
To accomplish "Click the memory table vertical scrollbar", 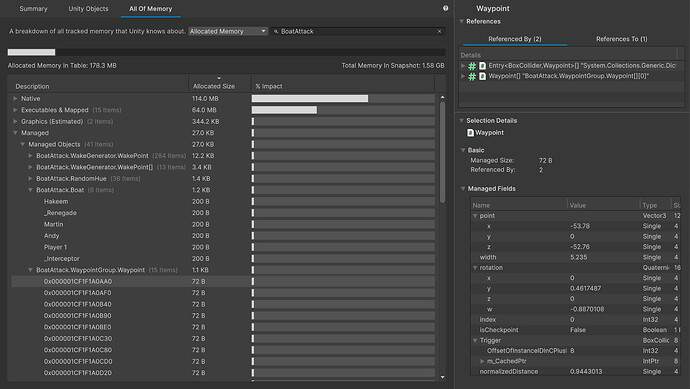I will click(442, 153).
